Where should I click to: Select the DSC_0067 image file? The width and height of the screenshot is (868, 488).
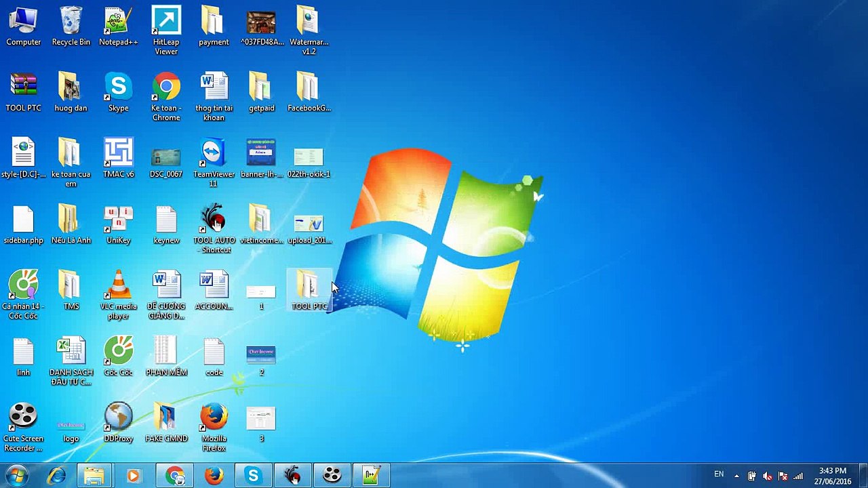(x=166, y=163)
